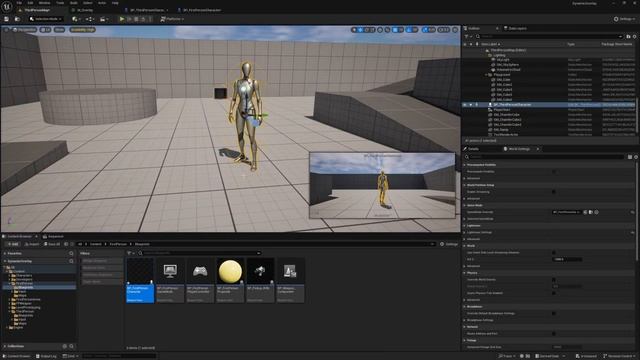Open Content Drawer from status bar
The height and width of the screenshot is (360, 640).
pyautogui.click(x=17, y=356)
